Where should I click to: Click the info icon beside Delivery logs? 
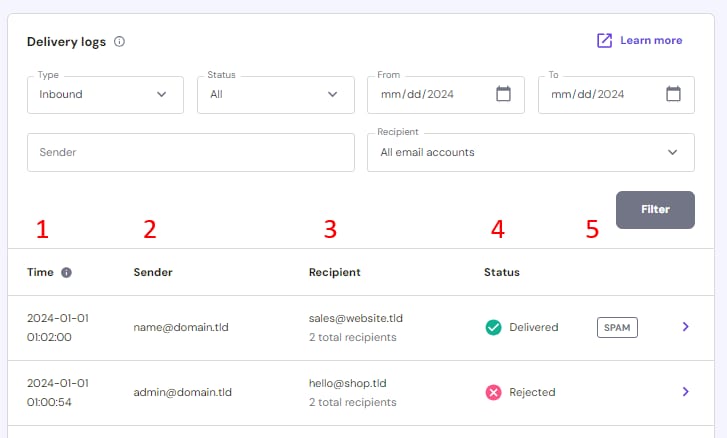tap(120, 42)
